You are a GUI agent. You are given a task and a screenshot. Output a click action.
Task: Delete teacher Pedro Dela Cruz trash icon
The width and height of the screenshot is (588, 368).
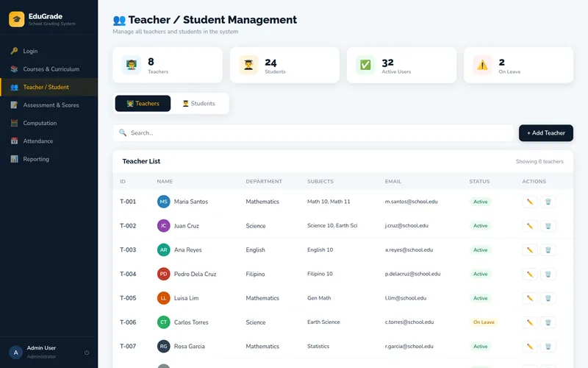tap(548, 274)
